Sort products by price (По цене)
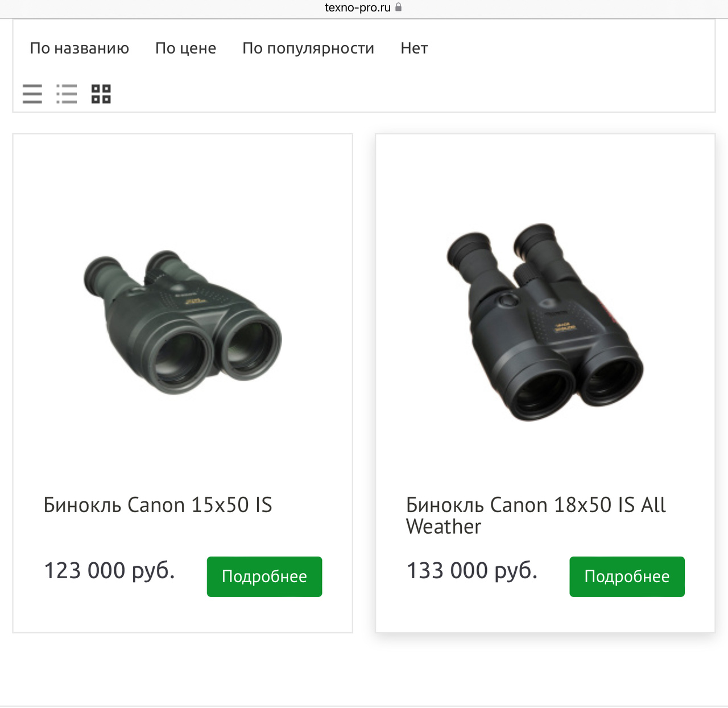728x708 pixels. (185, 48)
